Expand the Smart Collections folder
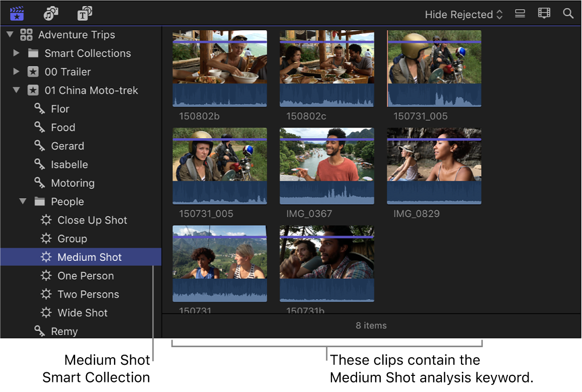Screen dimensions: 582x392 pyautogui.click(x=16, y=53)
